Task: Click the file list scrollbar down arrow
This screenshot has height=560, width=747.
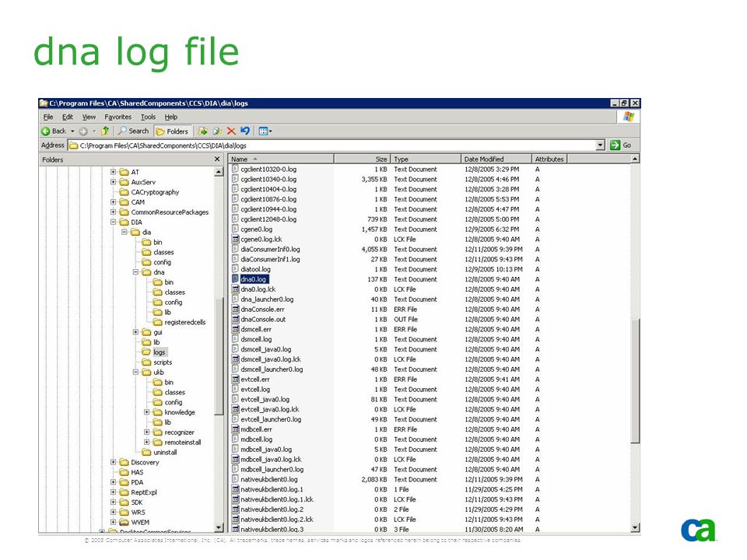Action: click(635, 527)
